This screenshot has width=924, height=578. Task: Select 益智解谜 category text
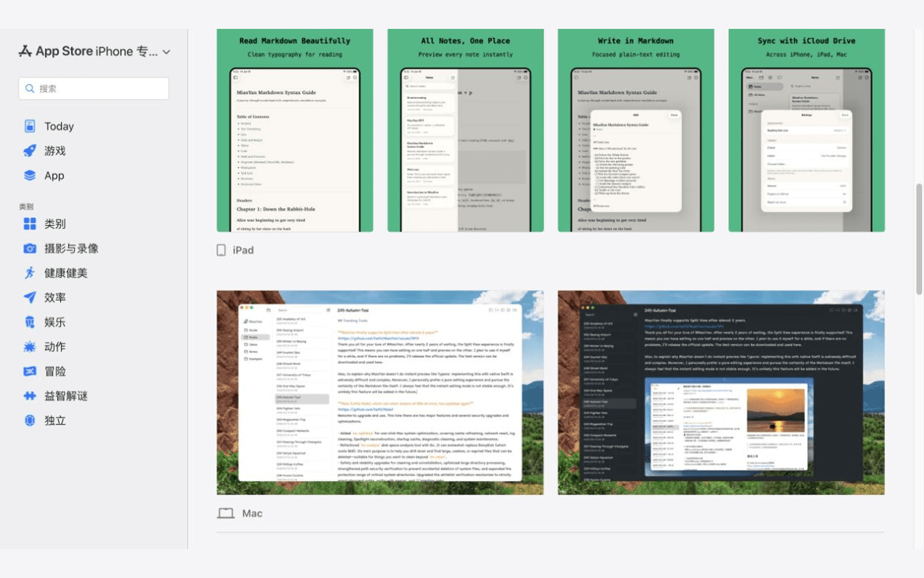(x=65, y=396)
